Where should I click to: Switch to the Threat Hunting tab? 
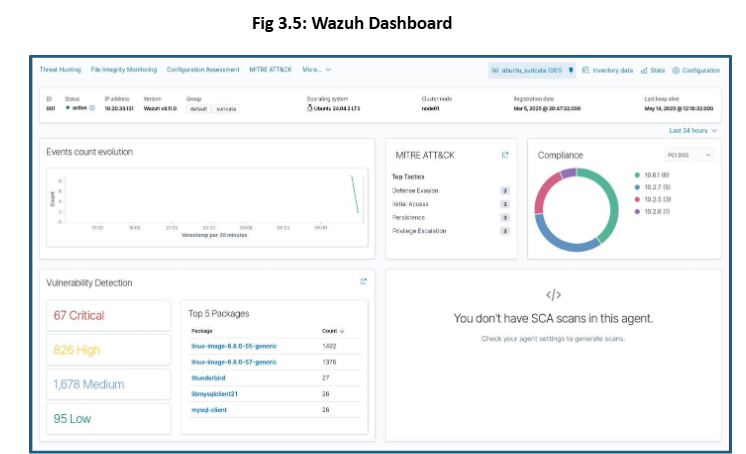tap(60, 70)
